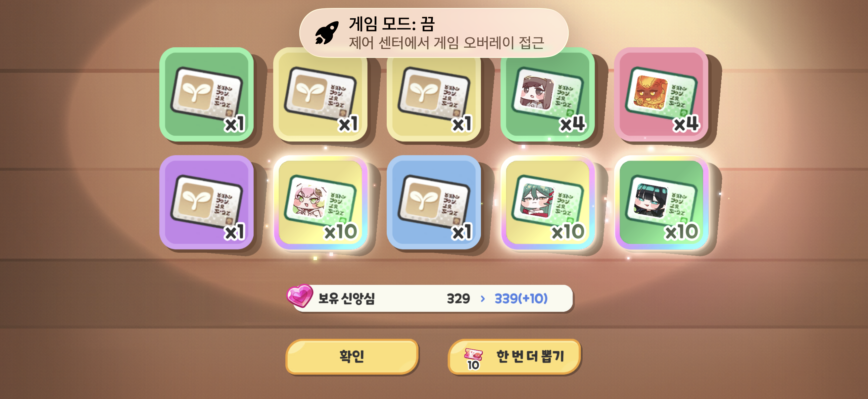
Task: Tap the pink heart 신앙심 icon
Action: 300,296
